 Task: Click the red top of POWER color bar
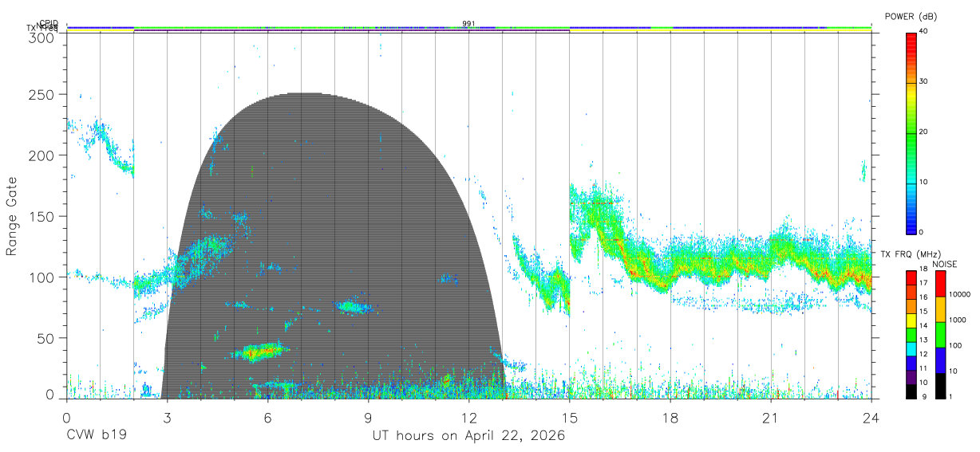pyautogui.click(x=911, y=37)
